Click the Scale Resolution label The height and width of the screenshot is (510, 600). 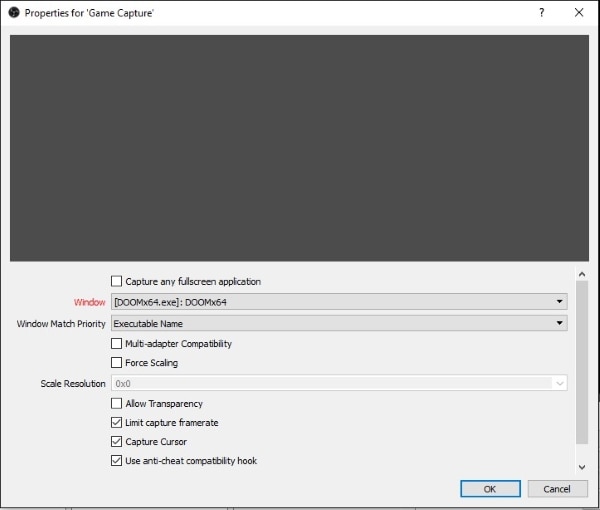tap(73, 383)
